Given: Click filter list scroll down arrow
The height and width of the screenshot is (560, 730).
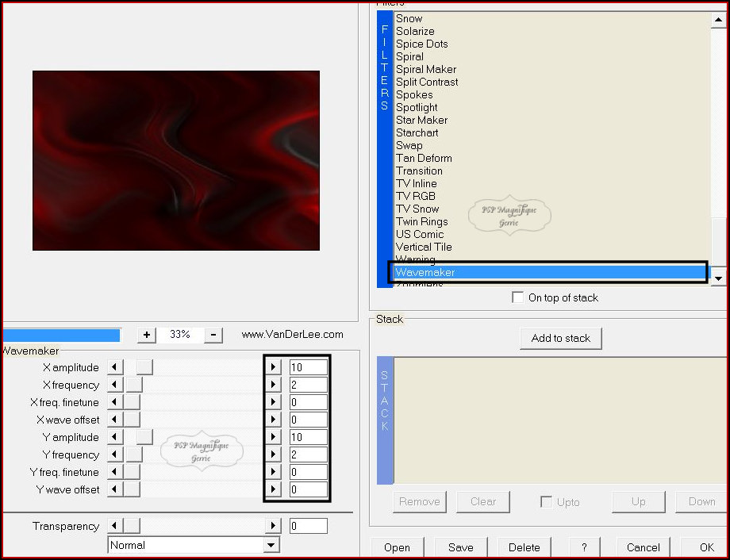Looking at the screenshot, I should pyautogui.click(x=718, y=278).
